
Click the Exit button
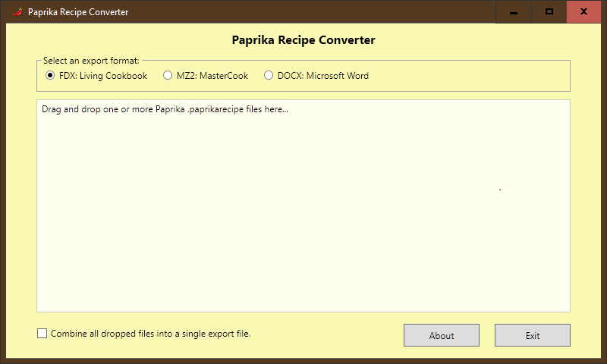coord(533,335)
